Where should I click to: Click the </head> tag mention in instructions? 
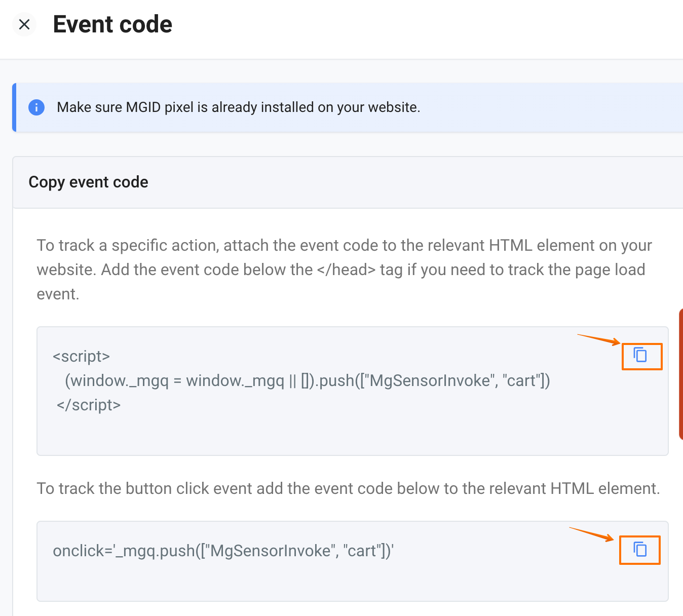pyautogui.click(x=346, y=270)
